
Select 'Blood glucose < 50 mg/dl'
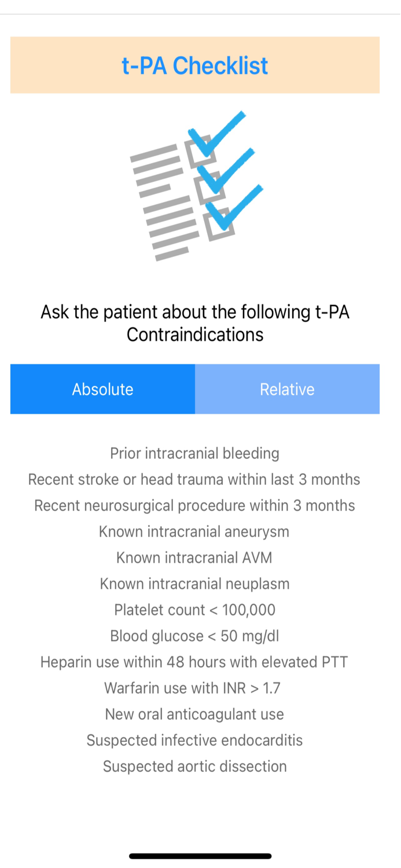(194, 636)
